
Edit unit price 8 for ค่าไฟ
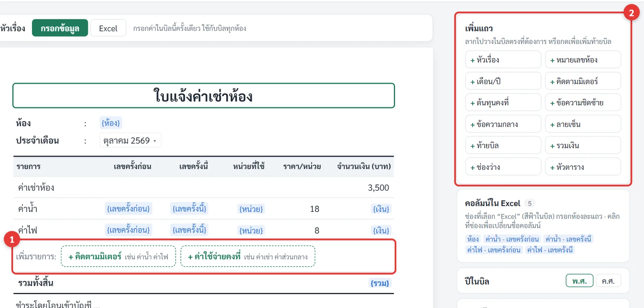pyautogui.click(x=317, y=230)
